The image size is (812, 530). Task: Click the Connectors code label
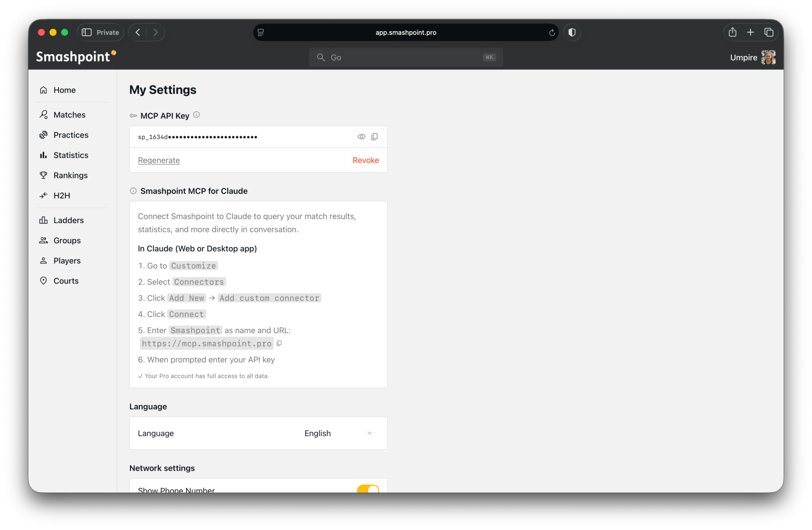coord(199,282)
